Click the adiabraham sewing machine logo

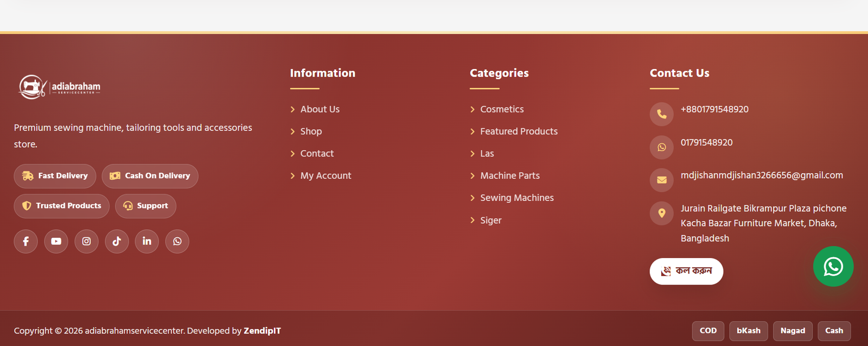click(60, 87)
